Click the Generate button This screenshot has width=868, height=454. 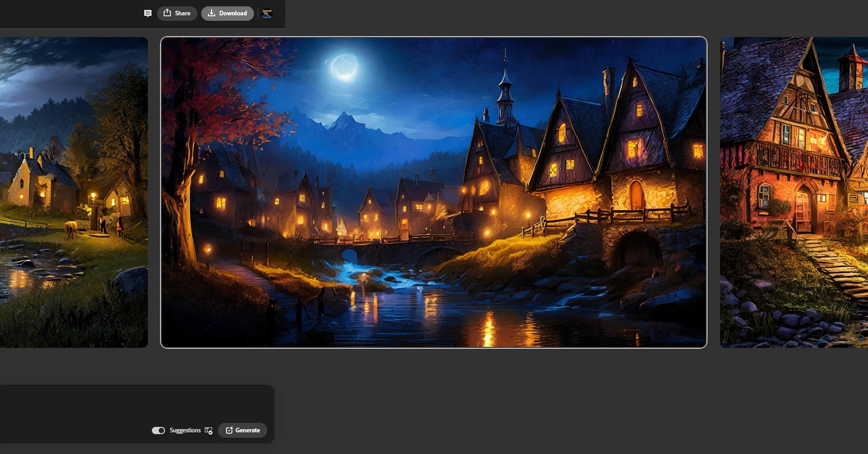(243, 431)
